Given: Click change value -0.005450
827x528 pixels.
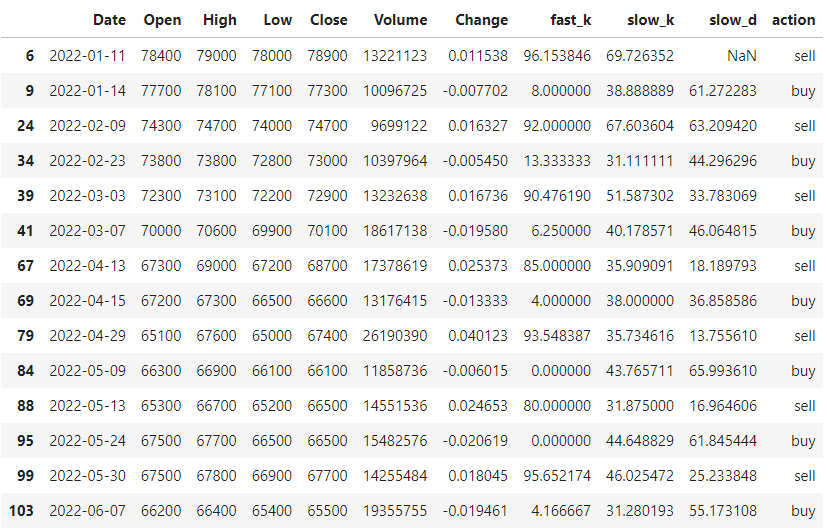Looking at the screenshot, I should click(475, 160).
